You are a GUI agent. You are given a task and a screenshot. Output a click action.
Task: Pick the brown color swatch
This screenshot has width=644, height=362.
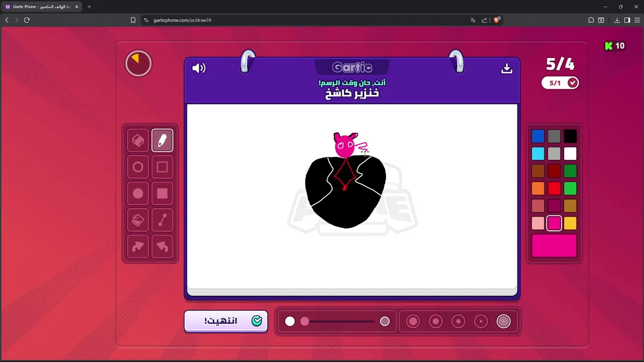point(538,171)
